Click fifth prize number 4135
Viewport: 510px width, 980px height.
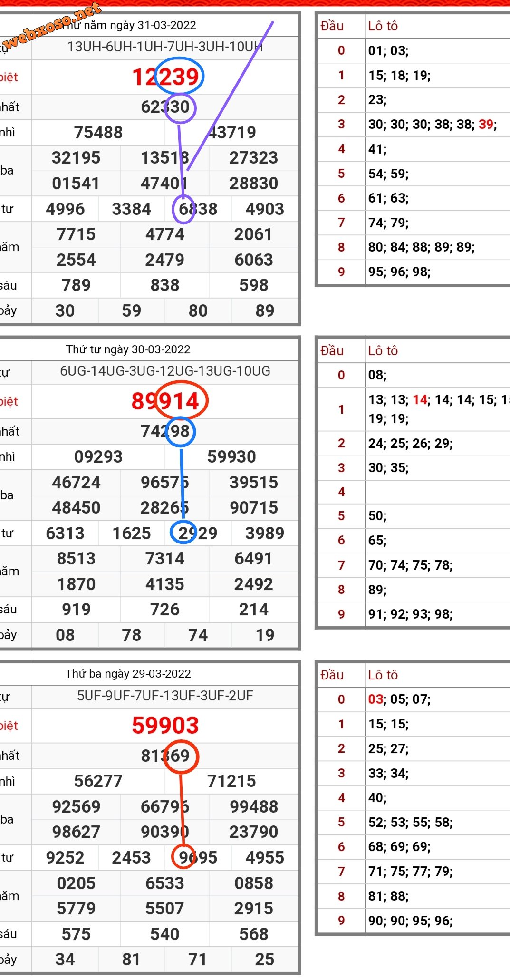pyautogui.click(x=165, y=584)
